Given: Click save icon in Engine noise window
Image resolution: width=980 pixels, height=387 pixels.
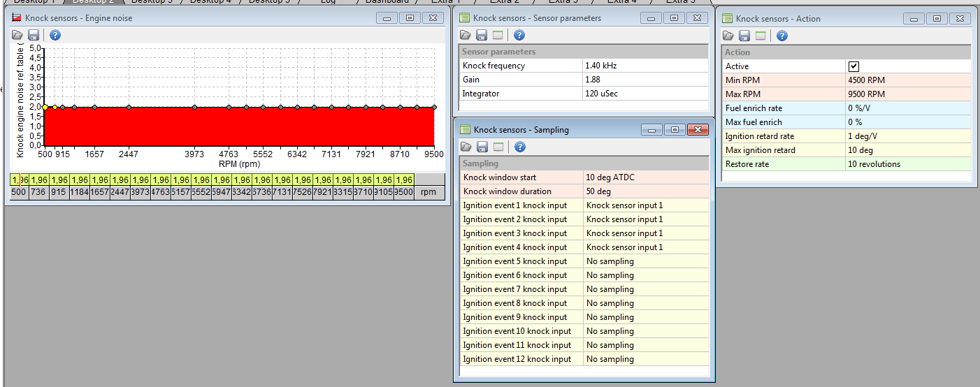Looking at the screenshot, I should (34, 35).
